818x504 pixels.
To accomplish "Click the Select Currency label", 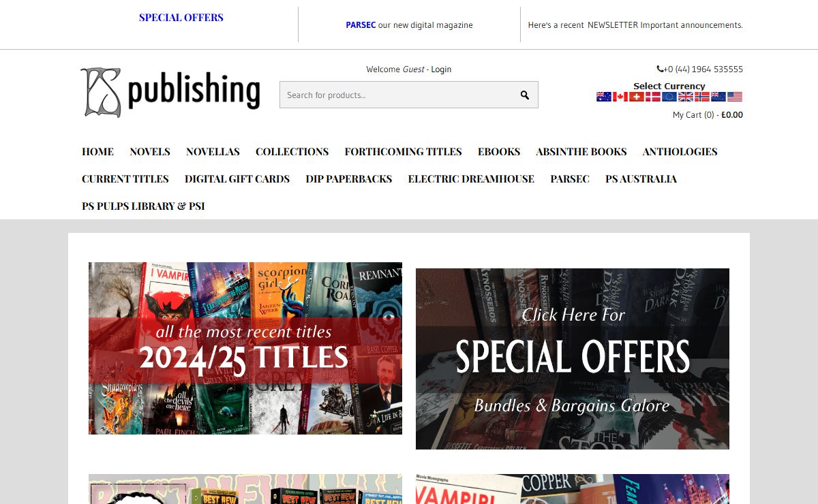I will [669, 86].
